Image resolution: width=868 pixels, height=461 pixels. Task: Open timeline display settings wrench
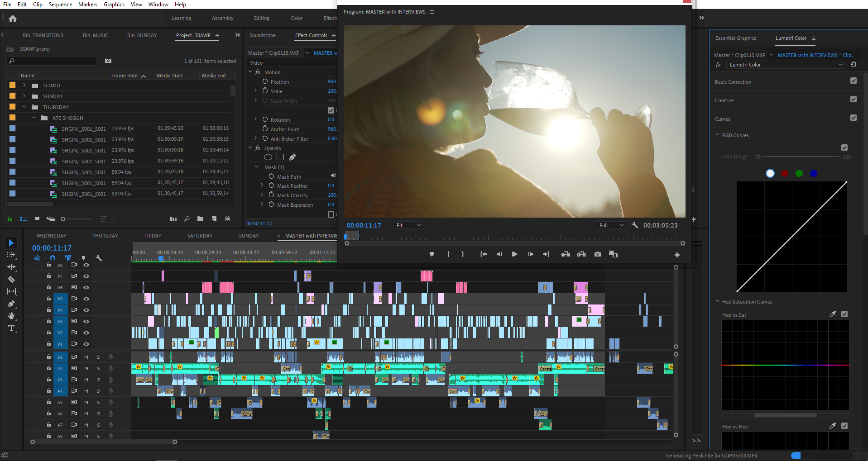(99, 258)
